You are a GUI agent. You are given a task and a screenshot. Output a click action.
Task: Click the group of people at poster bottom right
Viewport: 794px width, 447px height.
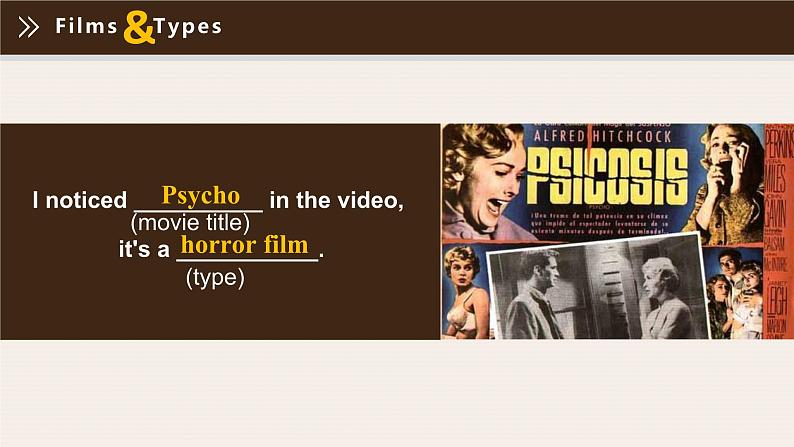734,294
